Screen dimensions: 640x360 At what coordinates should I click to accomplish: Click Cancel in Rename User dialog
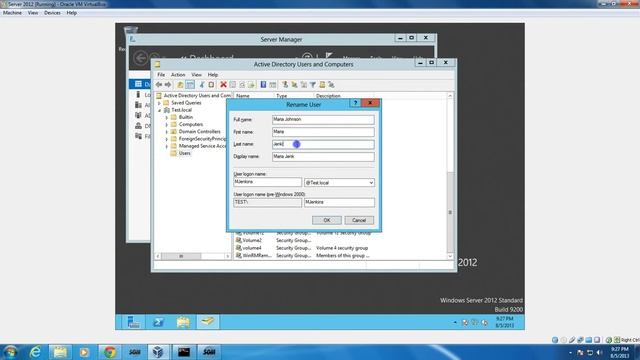click(359, 220)
